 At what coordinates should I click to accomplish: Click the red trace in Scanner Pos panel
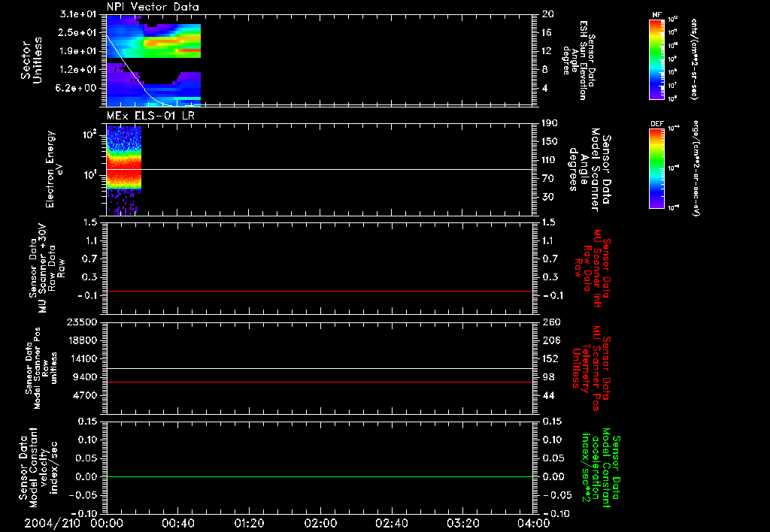(320, 382)
